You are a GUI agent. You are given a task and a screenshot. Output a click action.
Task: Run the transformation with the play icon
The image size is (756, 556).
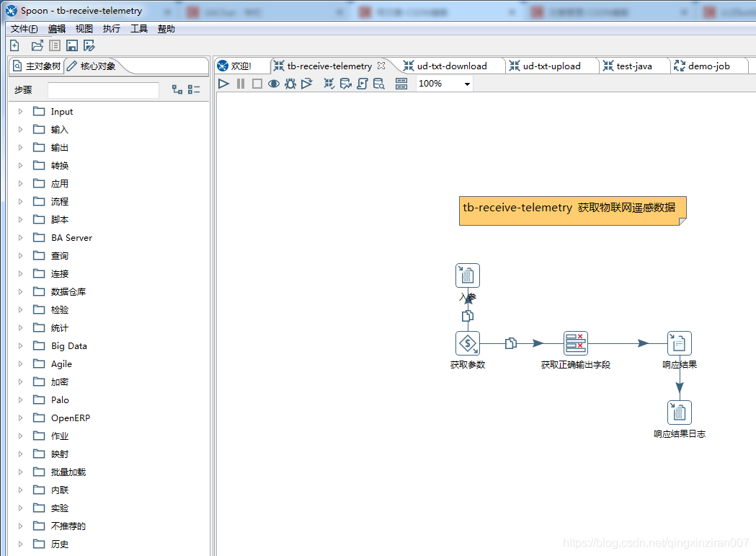click(x=223, y=84)
